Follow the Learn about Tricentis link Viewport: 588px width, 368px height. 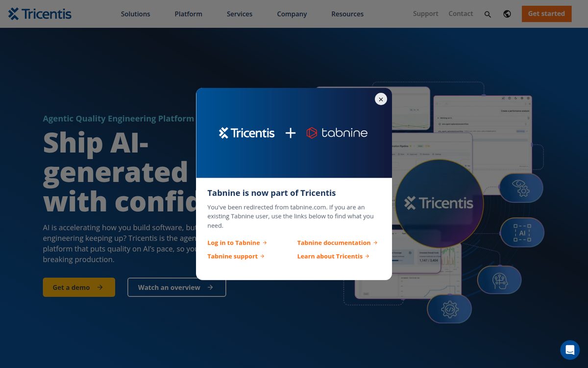pos(333,256)
